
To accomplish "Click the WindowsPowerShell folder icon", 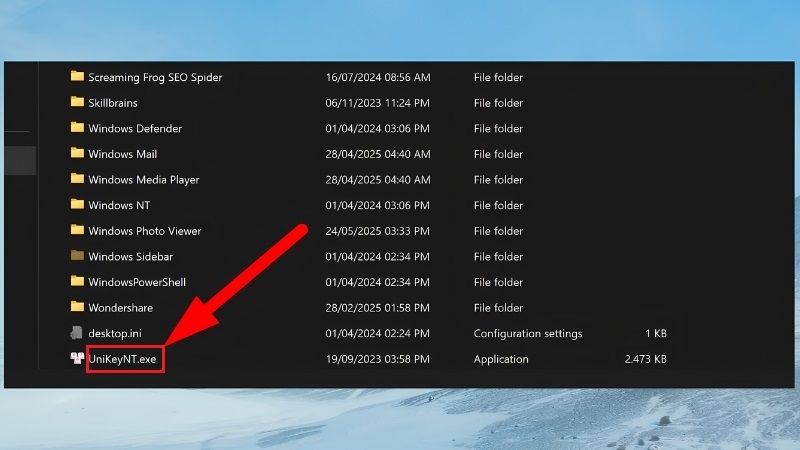I will [x=77, y=281].
